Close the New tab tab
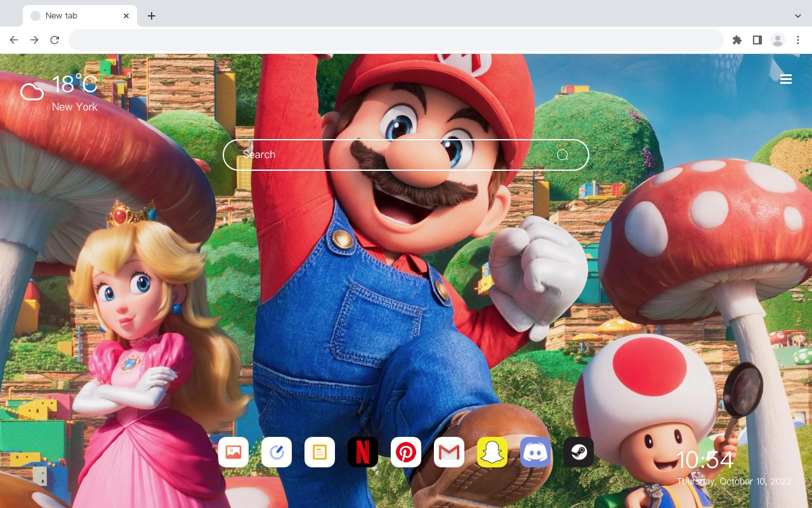Viewport: 812px width, 508px height. (x=127, y=16)
